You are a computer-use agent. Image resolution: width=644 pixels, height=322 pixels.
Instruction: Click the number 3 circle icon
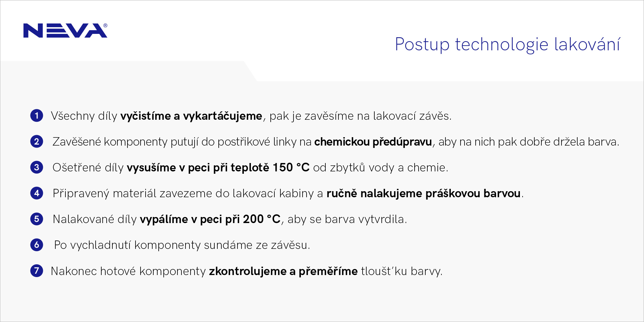[x=37, y=167]
